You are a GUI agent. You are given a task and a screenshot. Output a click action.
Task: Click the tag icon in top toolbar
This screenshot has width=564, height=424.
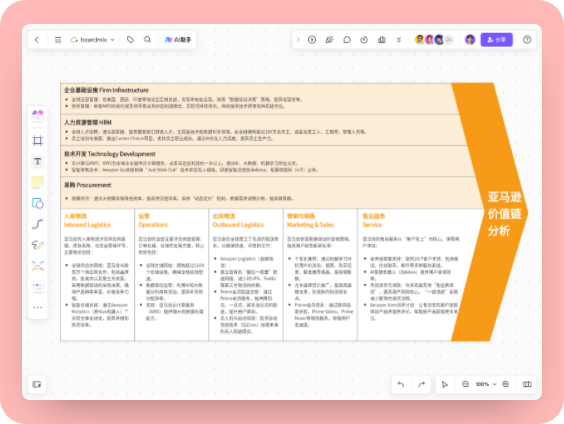(130, 40)
